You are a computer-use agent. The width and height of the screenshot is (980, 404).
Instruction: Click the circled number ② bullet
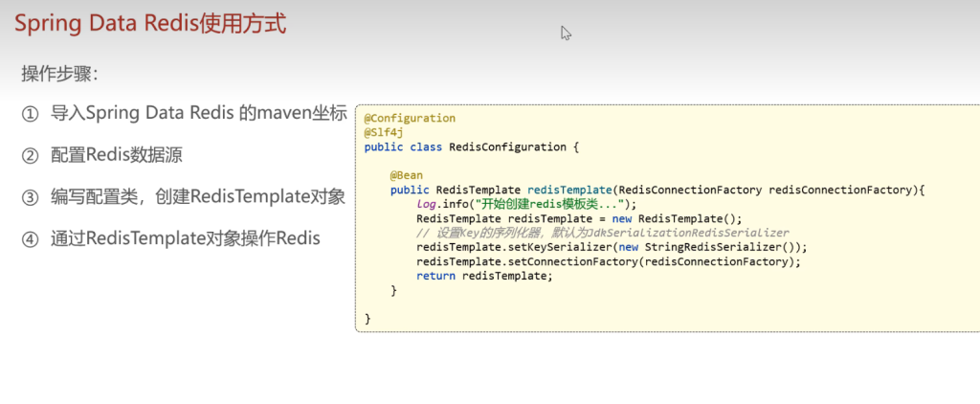pos(31,155)
